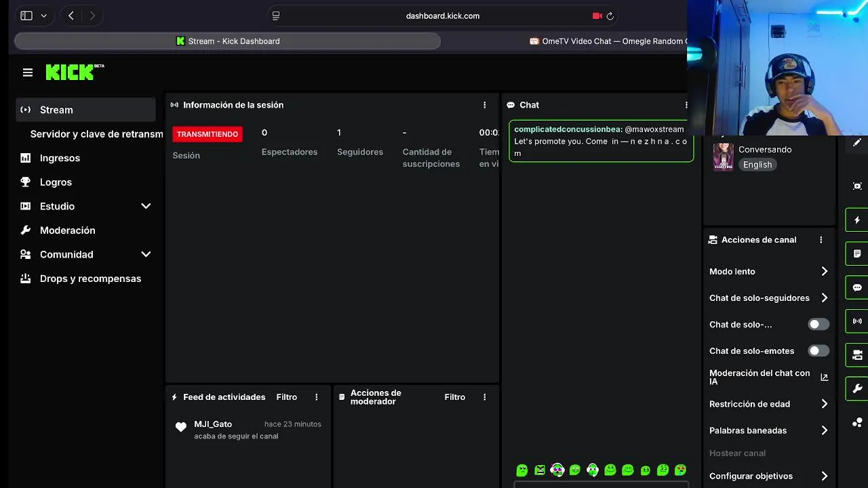Insert the first green blob emote
868x488 pixels.
522,470
